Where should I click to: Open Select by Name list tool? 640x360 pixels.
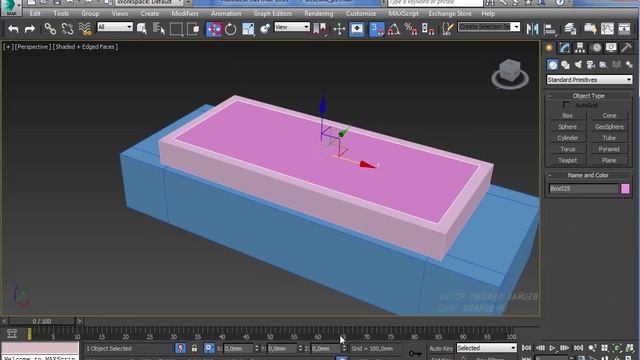click(158, 29)
